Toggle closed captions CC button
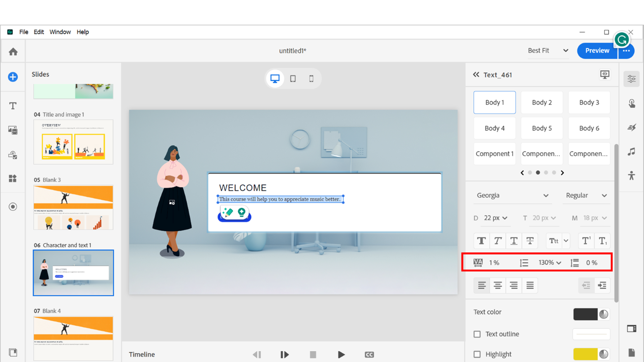 click(369, 355)
